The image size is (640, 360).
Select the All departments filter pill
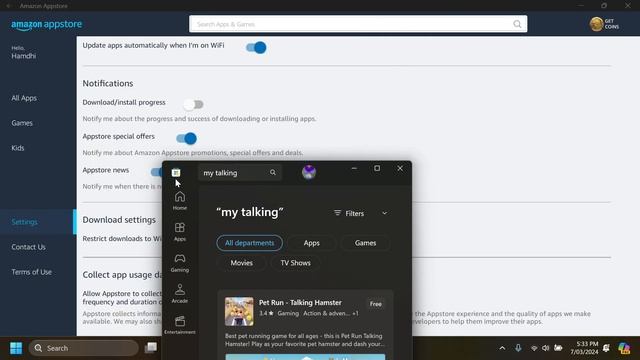pos(249,243)
